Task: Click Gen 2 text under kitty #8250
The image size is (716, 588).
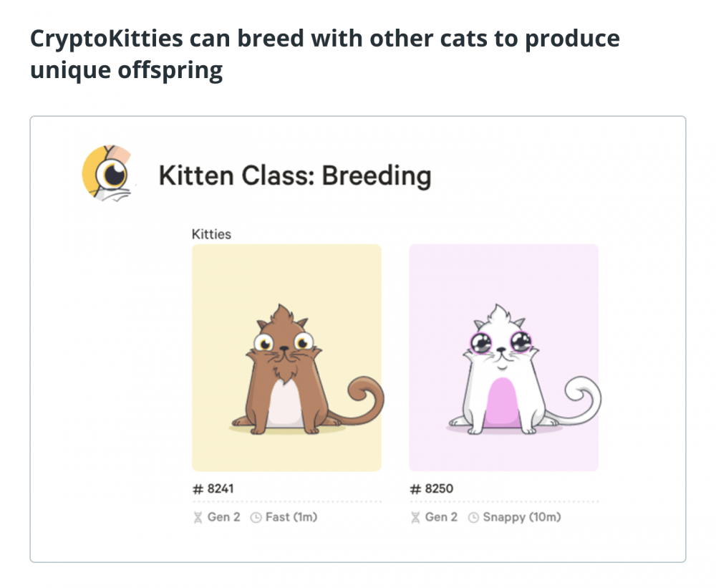Action: pyautogui.click(x=441, y=517)
